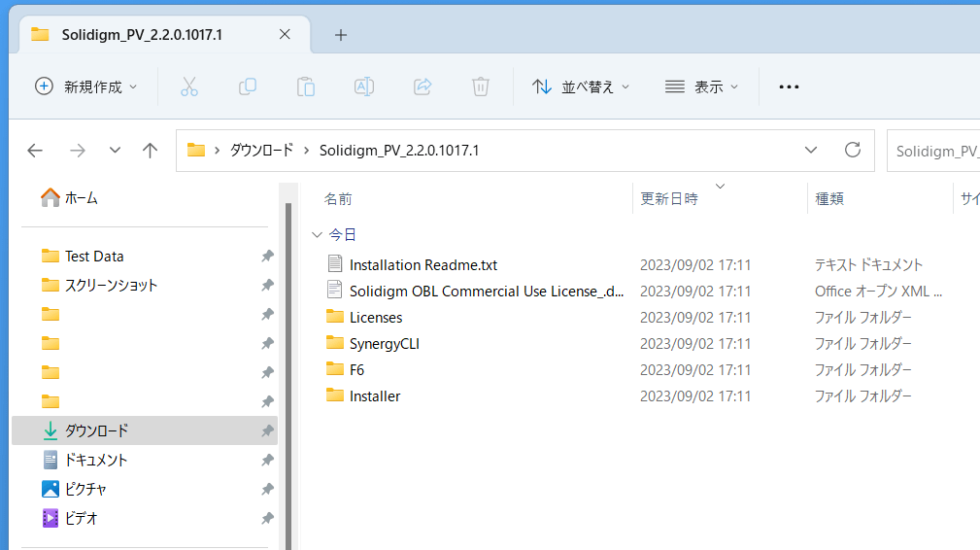980x550 pixels.
Task: Close the Solidigm_PV_2.2.0.1017.1 tab
Action: click(x=285, y=34)
